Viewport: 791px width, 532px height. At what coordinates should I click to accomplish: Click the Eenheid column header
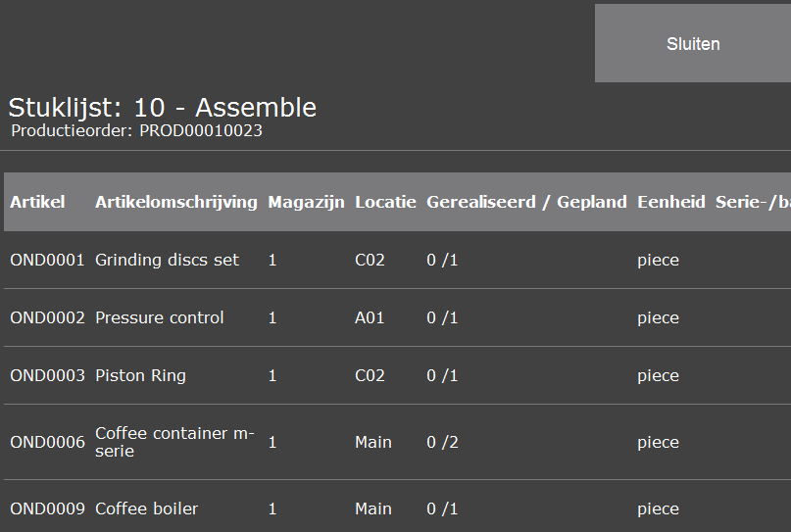(671, 202)
